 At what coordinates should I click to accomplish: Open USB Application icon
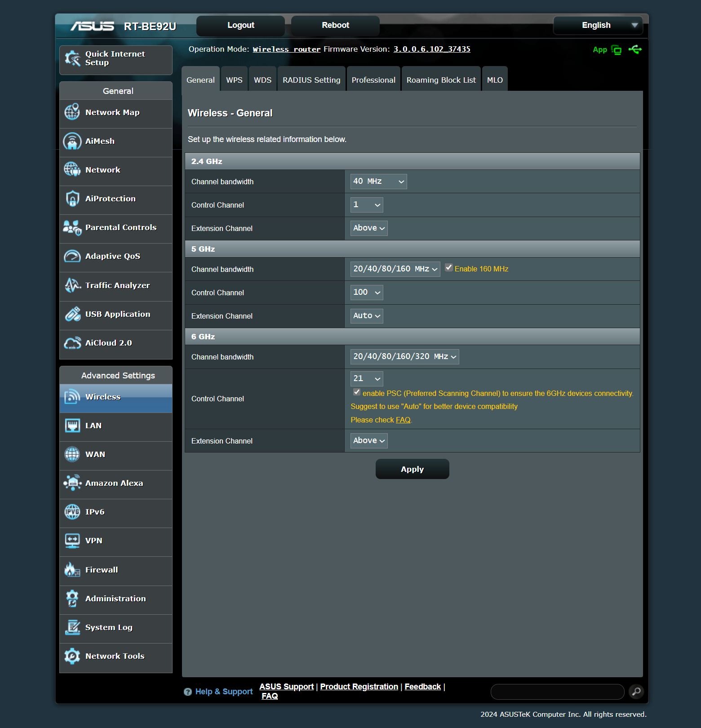point(72,314)
